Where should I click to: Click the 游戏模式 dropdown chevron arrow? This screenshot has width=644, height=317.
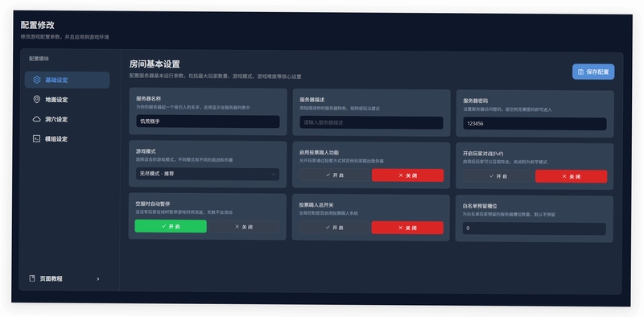click(x=274, y=175)
